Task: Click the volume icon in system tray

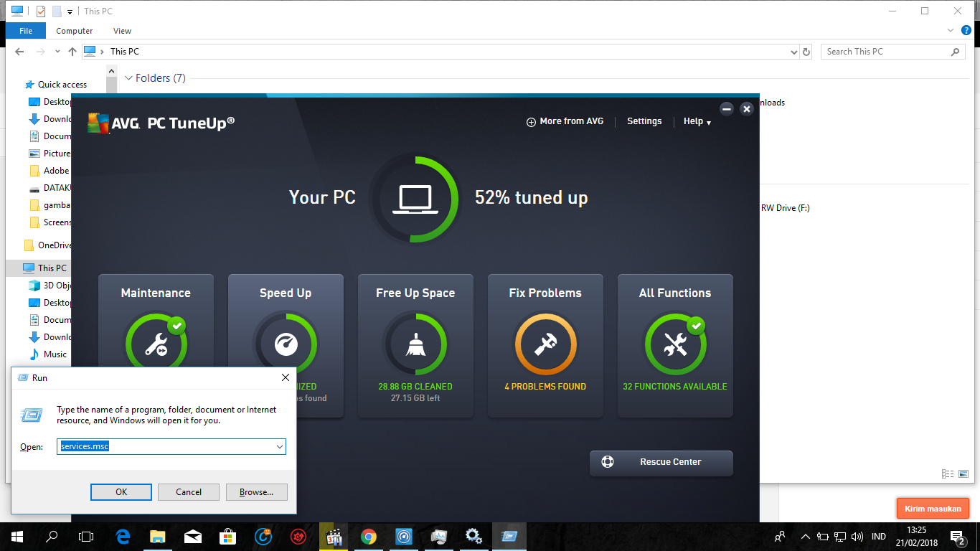Action: pyautogui.click(x=857, y=537)
